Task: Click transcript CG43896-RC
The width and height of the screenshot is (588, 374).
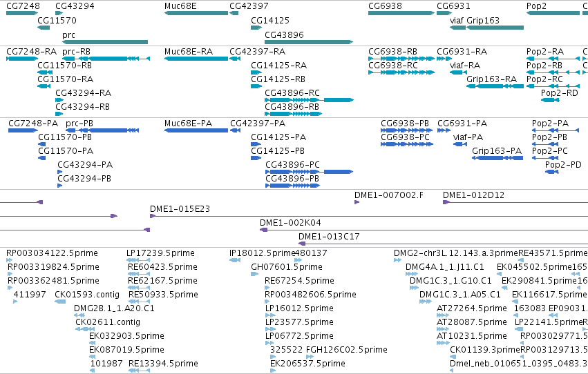Action: tap(309, 100)
